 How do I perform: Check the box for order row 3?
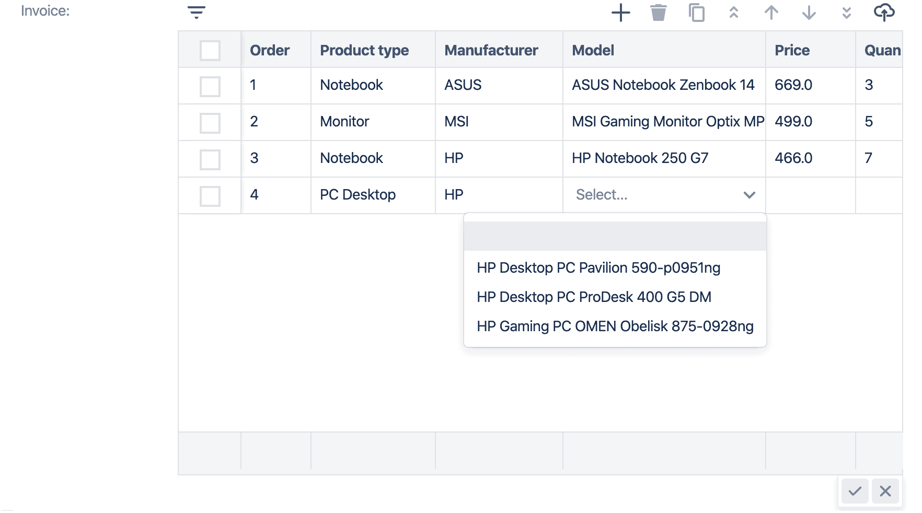210,159
